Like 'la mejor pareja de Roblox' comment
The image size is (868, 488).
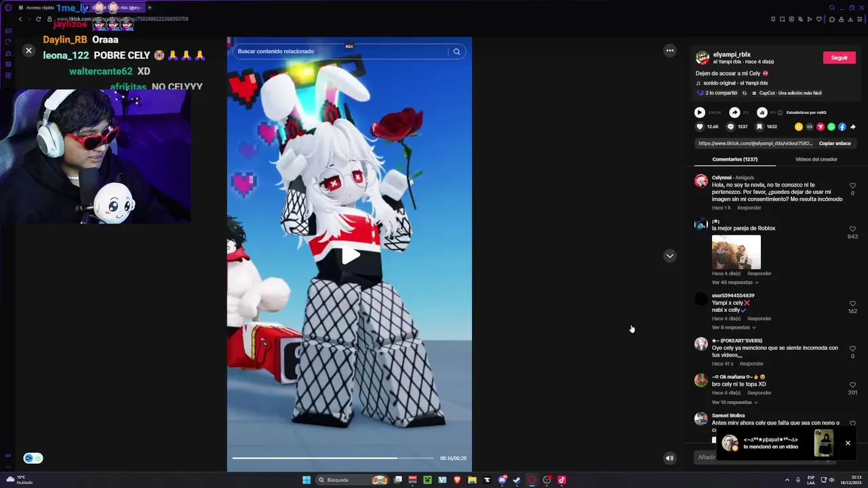(x=852, y=229)
